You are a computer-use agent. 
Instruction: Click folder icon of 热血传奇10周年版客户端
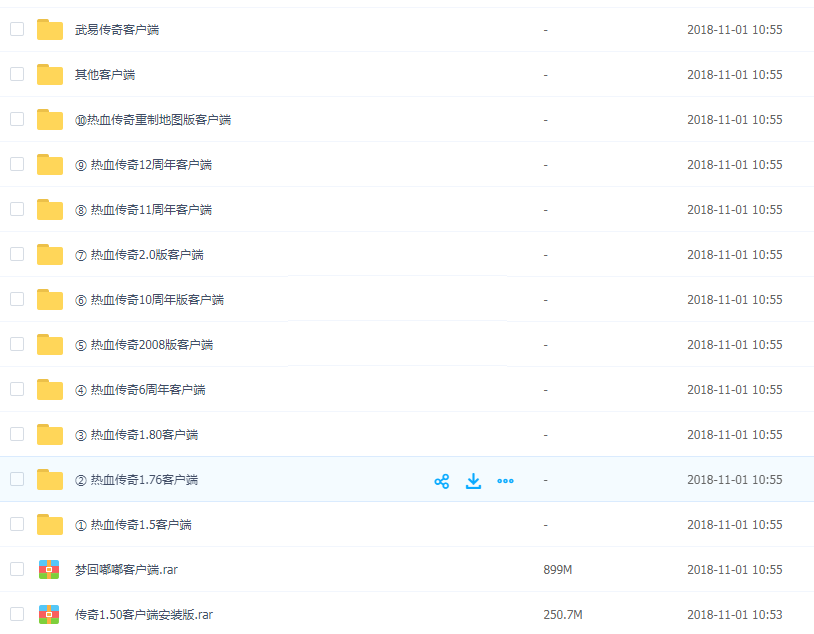point(50,300)
